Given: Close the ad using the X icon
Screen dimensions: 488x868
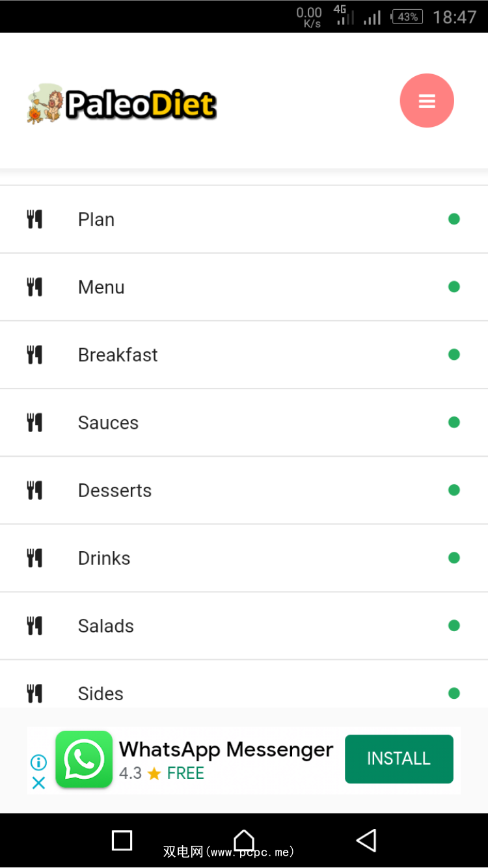Looking at the screenshot, I should coord(38,783).
